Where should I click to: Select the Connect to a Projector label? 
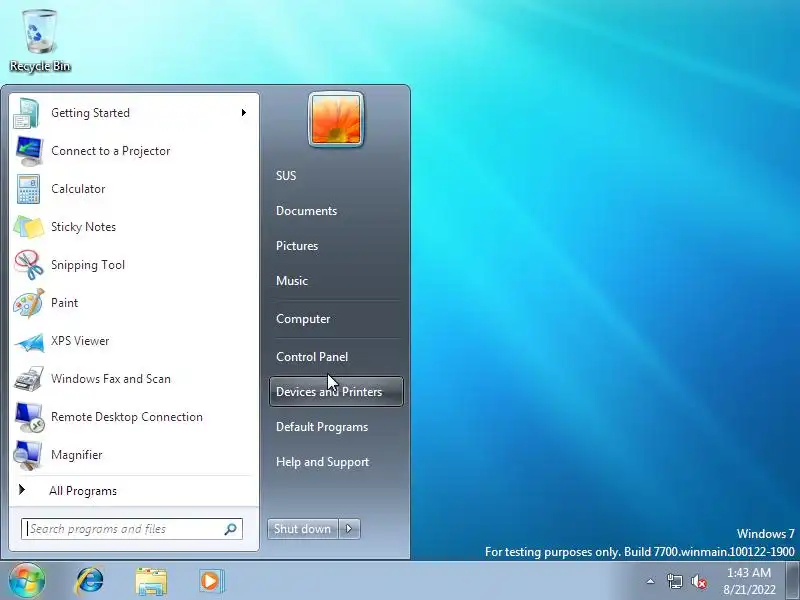pos(111,151)
